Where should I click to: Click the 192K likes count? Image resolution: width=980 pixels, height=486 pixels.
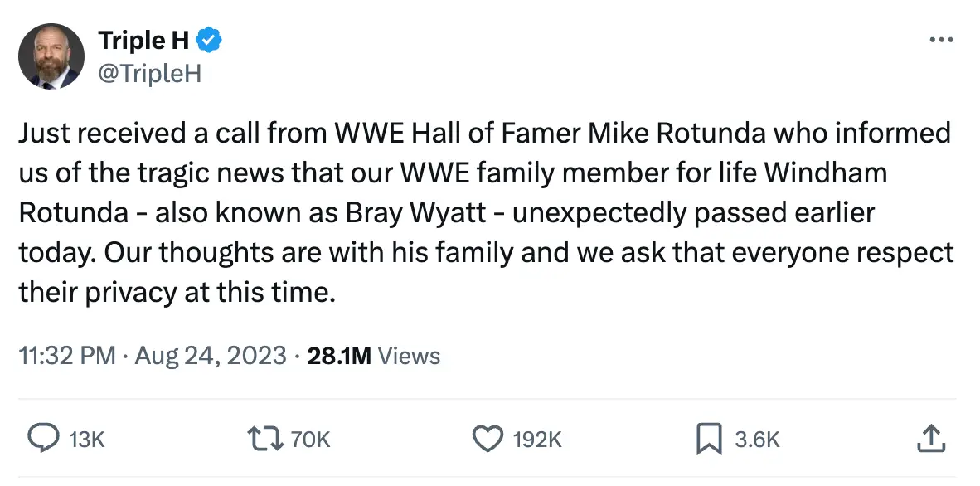point(537,440)
